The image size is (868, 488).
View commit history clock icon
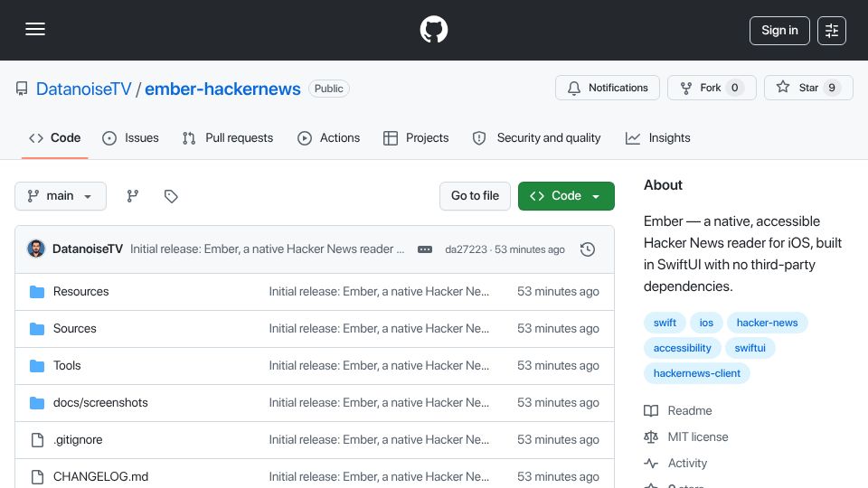point(588,249)
